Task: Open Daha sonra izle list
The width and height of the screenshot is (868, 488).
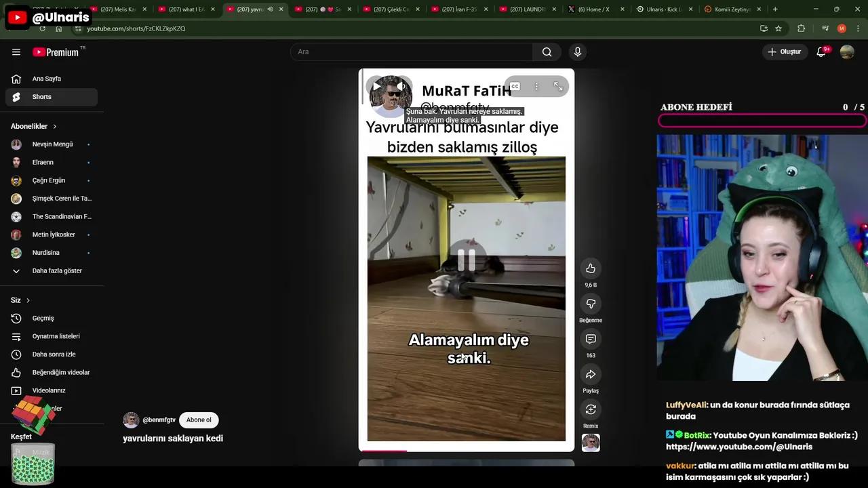Action: [x=52, y=354]
